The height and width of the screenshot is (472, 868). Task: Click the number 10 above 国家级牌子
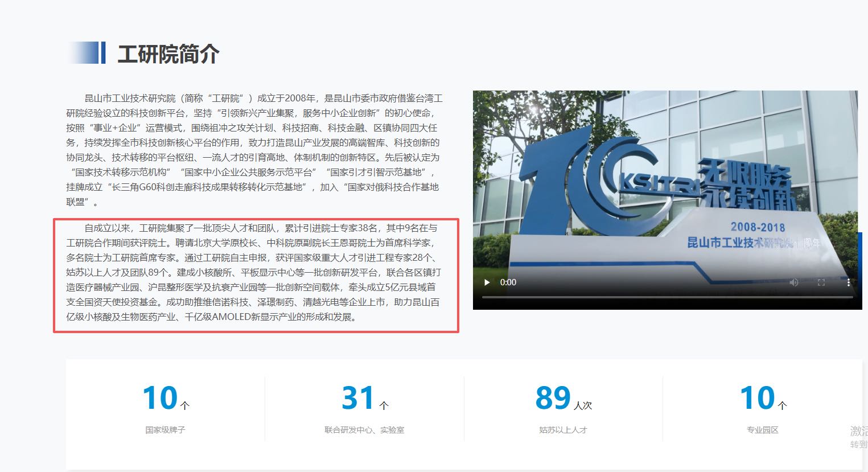pos(160,398)
